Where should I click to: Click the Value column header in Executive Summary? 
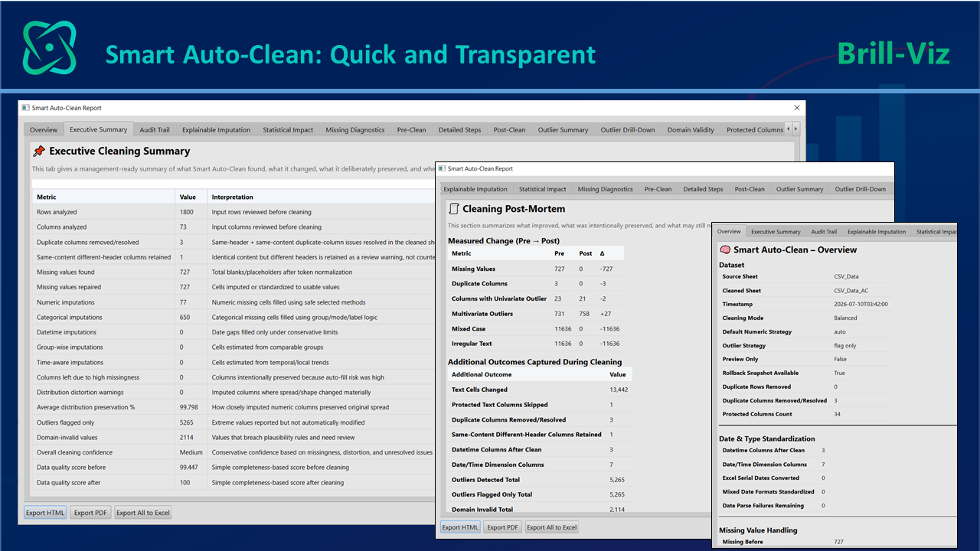(x=190, y=197)
